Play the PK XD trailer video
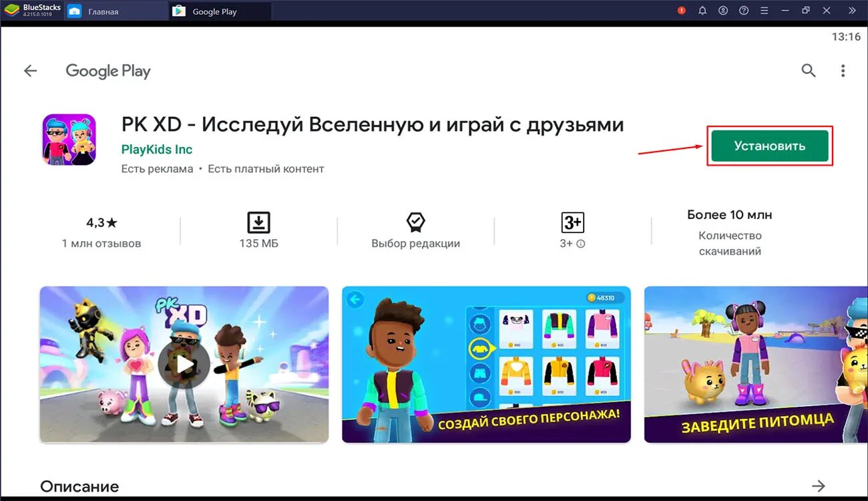868x501 pixels. 184,365
